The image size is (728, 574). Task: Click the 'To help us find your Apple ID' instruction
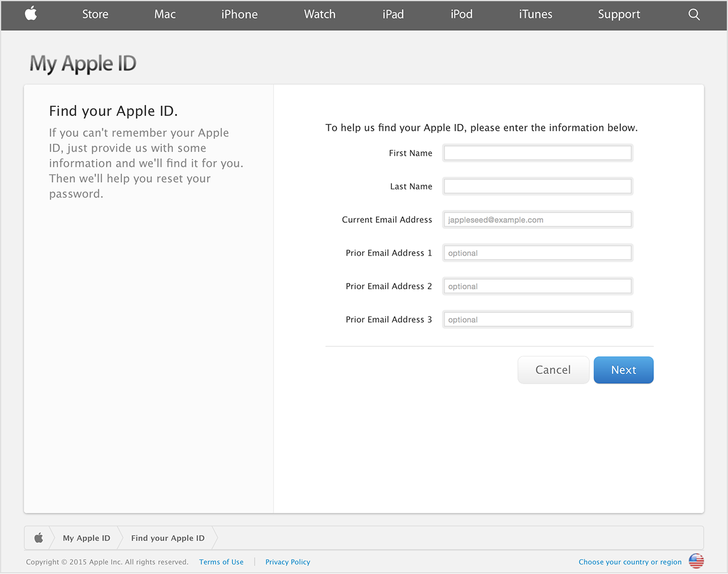click(481, 128)
